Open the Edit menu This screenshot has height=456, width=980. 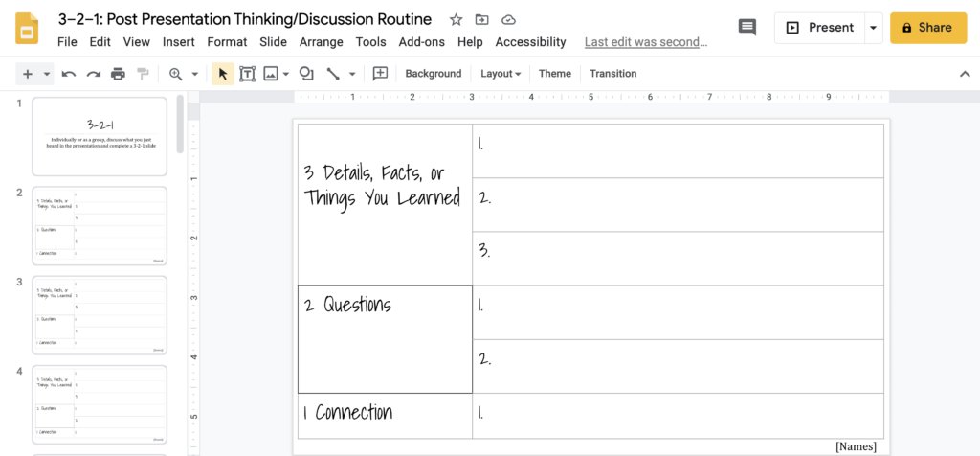100,42
